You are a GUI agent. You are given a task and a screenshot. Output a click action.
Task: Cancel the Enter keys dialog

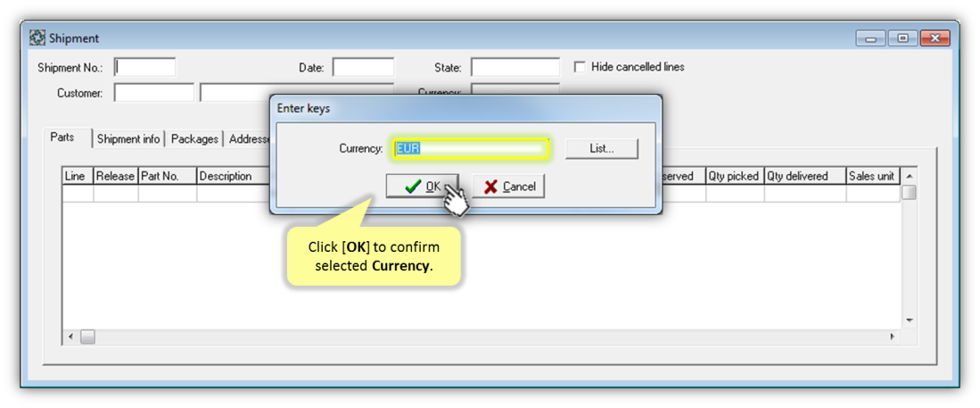508,187
